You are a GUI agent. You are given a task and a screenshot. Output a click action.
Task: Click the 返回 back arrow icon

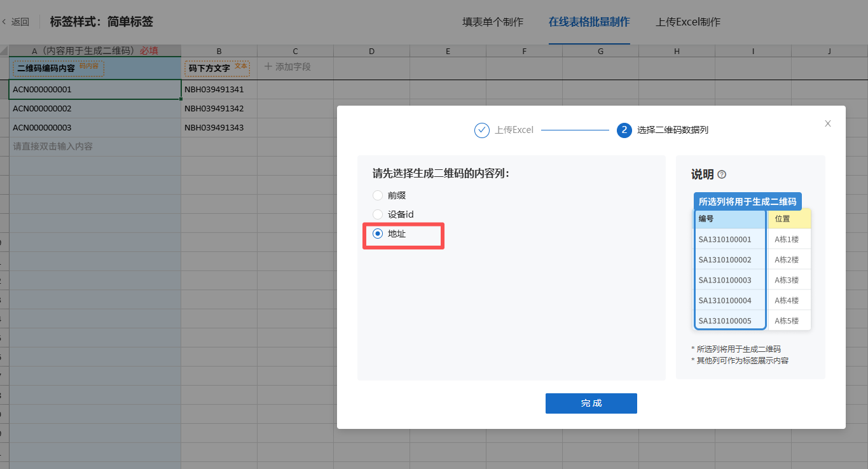click(x=4, y=22)
